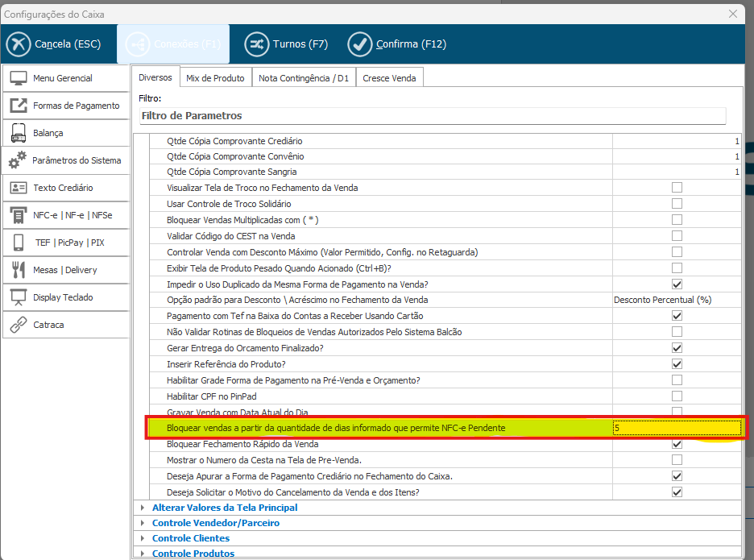Viewport: 754px width, 560px height.
Task: Click the Confirma checkmark icon
Action: (360, 44)
